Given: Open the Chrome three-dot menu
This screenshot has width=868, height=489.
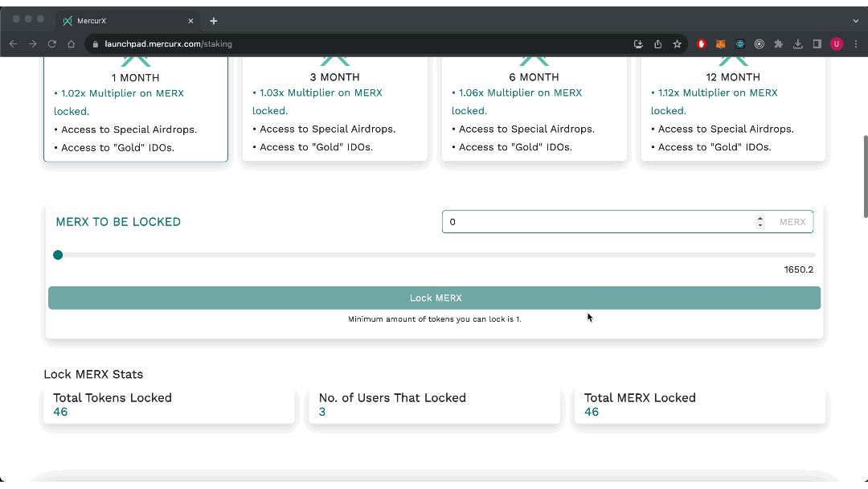Looking at the screenshot, I should 856,44.
